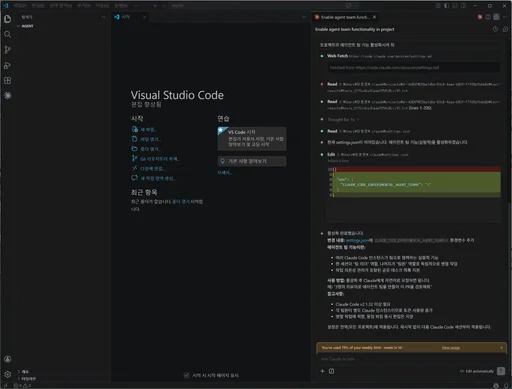
Task: Expand the Timeline (타임라인) section in Explorer
Action: click(63, 379)
